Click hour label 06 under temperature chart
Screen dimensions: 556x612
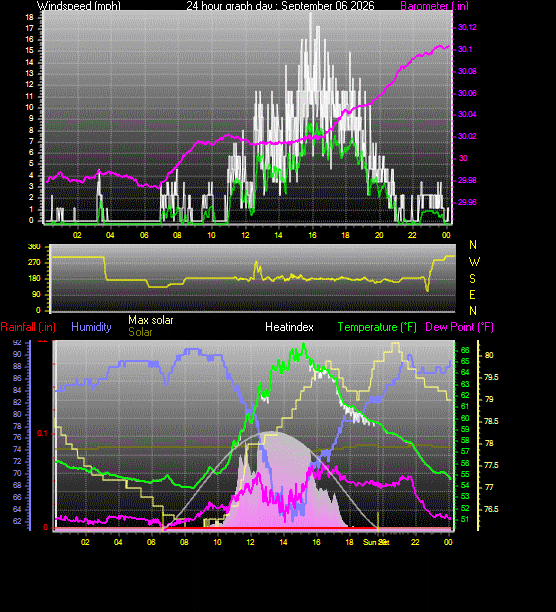pos(151,542)
